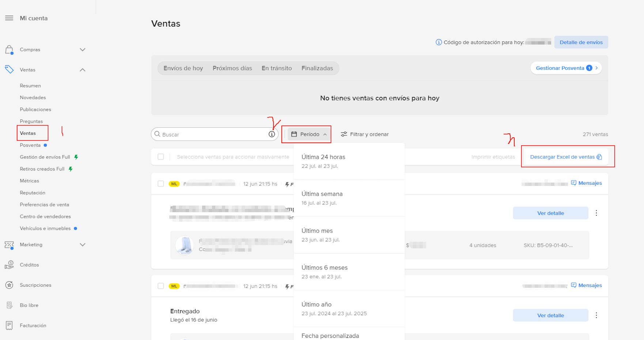Click the ML badge on the first sale
644x340 pixels.
174,184
